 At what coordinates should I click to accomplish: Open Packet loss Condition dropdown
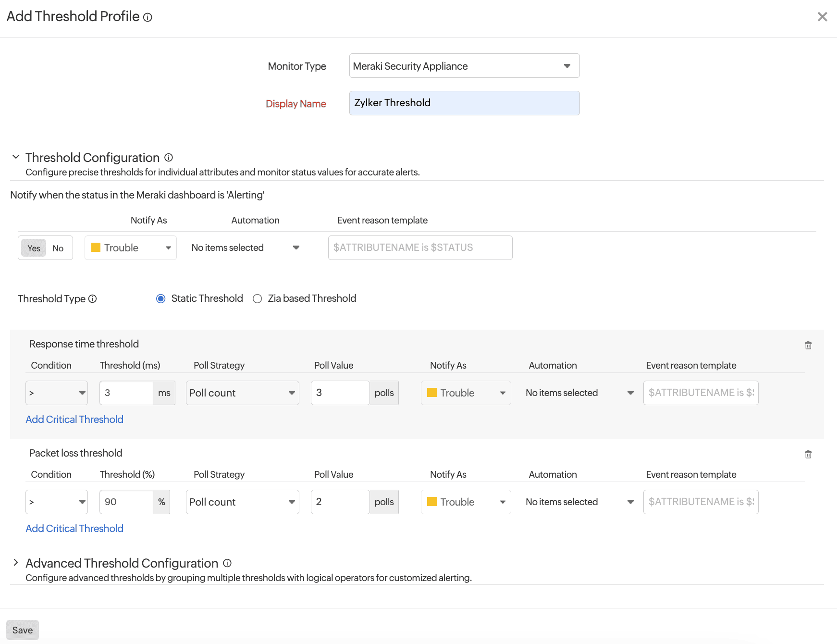56,502
